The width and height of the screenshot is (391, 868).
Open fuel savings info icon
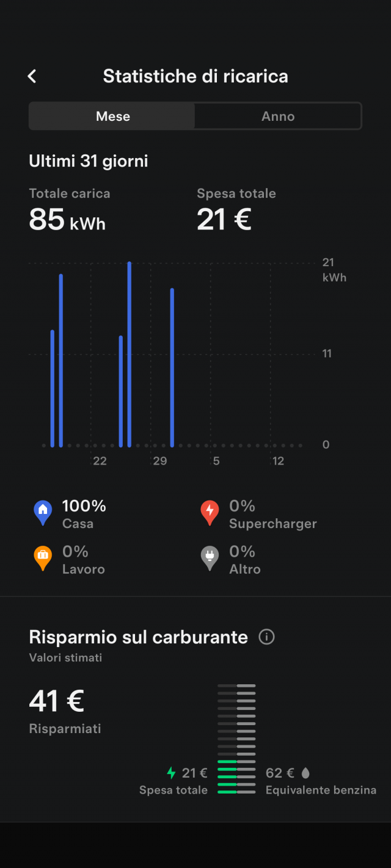(x=266, y=637)
